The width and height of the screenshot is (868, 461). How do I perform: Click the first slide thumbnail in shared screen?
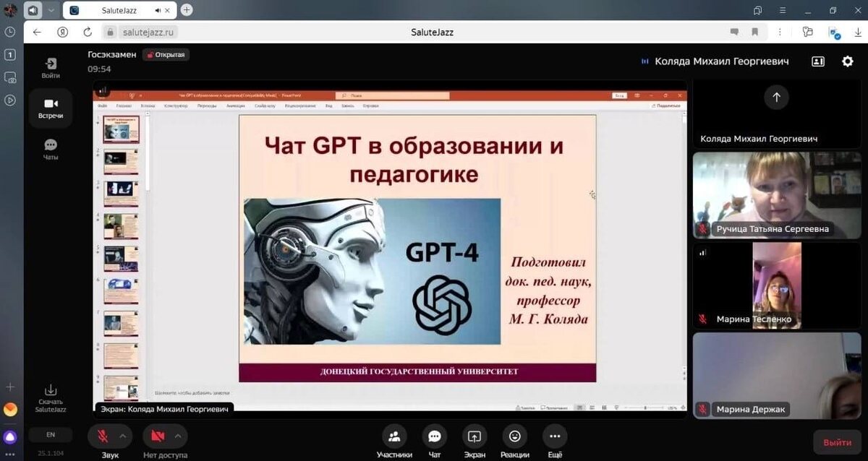(x=121, y=130)
